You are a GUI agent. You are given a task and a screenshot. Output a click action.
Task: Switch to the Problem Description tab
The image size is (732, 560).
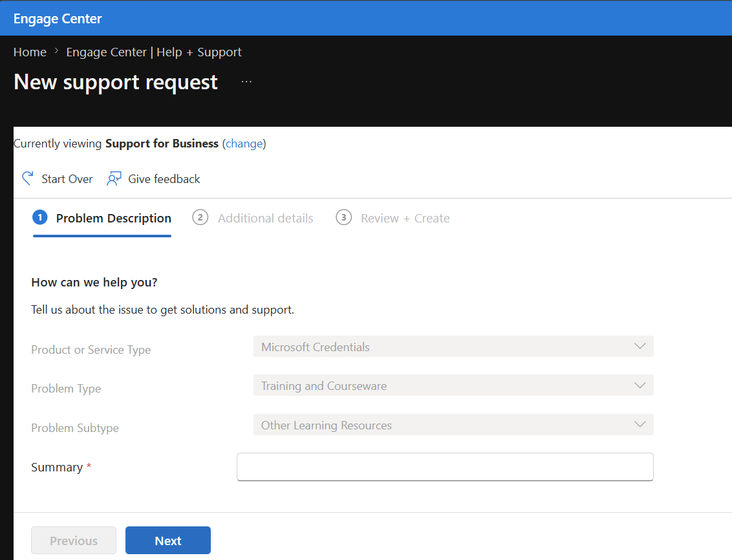[102, 219]
